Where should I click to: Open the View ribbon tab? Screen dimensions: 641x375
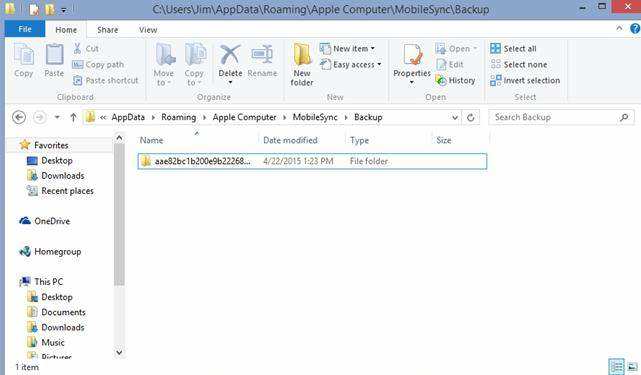pos(148,30)
